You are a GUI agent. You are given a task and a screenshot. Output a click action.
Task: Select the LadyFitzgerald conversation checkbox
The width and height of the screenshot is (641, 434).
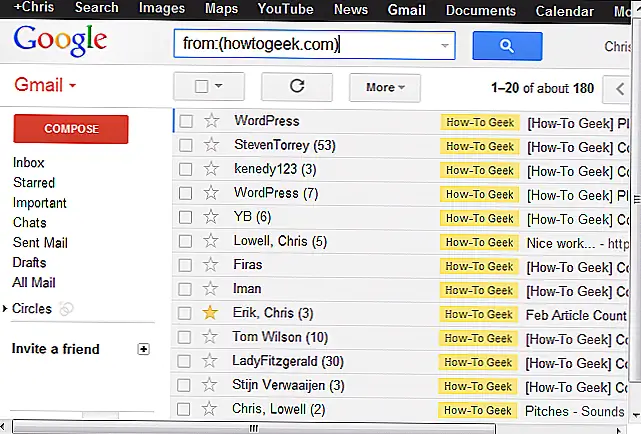tap(185, 361)
